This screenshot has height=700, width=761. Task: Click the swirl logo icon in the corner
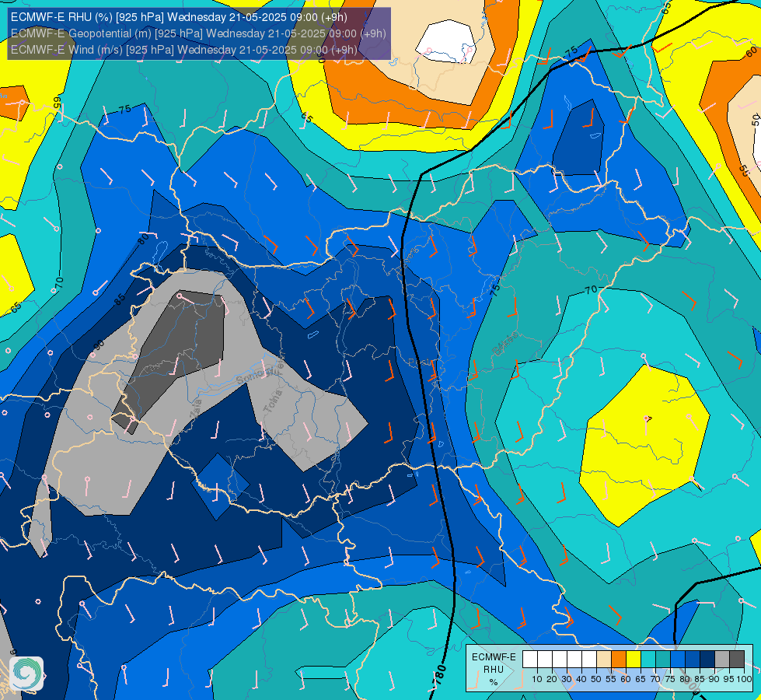click(26, 673)
